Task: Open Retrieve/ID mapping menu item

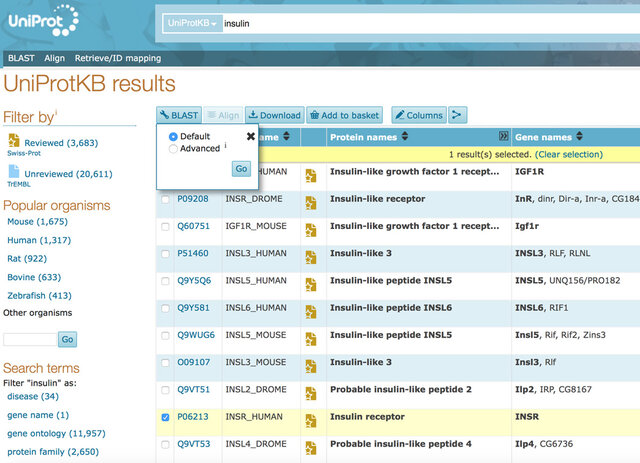Action: coord(118,58)
